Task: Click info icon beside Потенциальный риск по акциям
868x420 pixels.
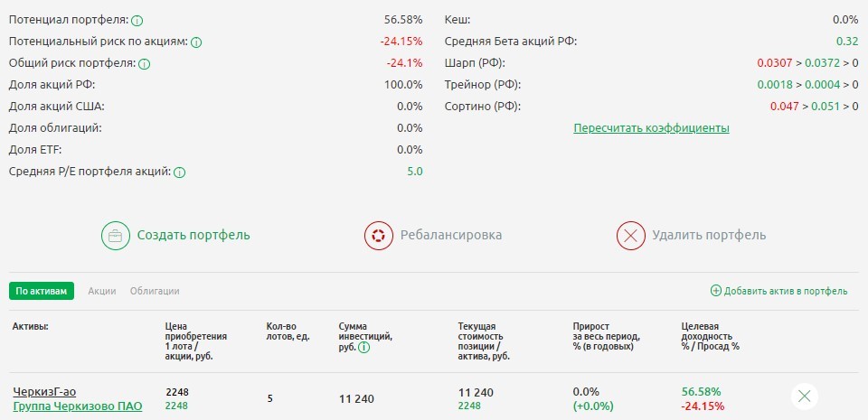Action: coord(196,42)
